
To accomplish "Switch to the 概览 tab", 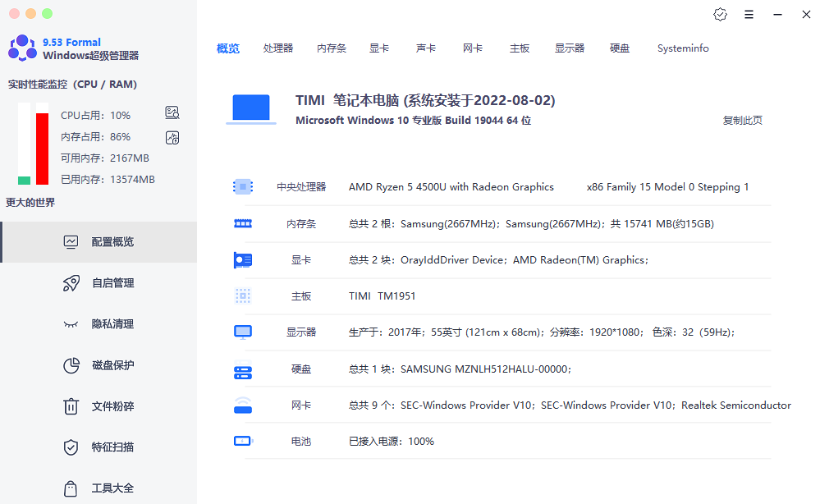I will pyautogui.click(x=228, y=48).
